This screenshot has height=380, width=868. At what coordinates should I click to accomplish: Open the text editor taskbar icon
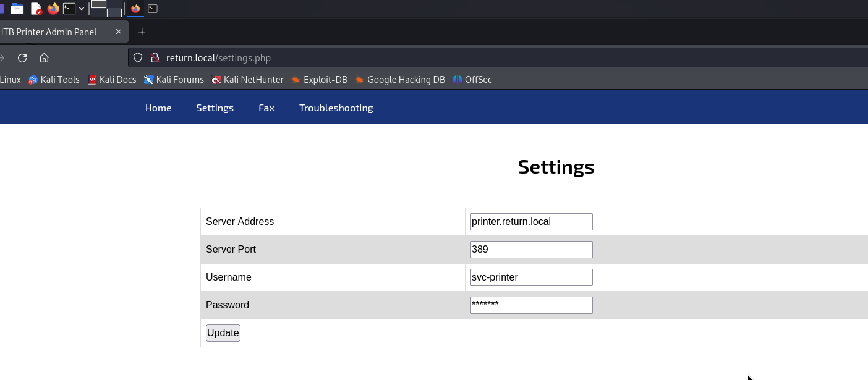coord(36,9)
